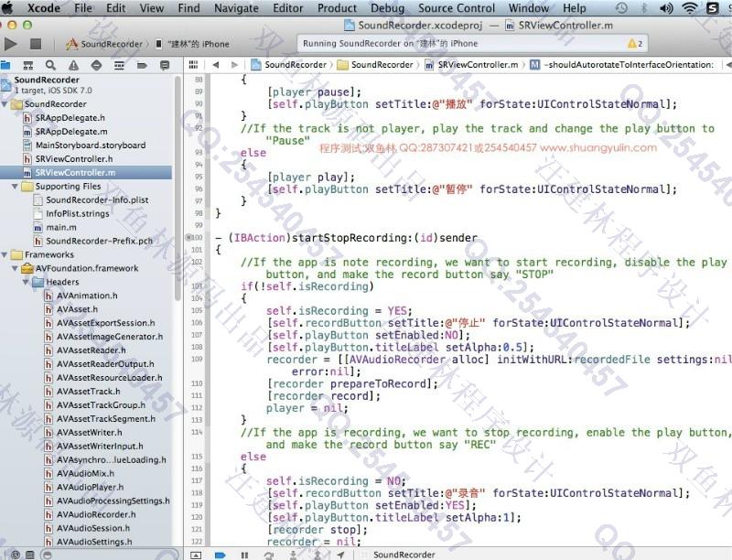Pause program execution in debug bar

point(244,555)
